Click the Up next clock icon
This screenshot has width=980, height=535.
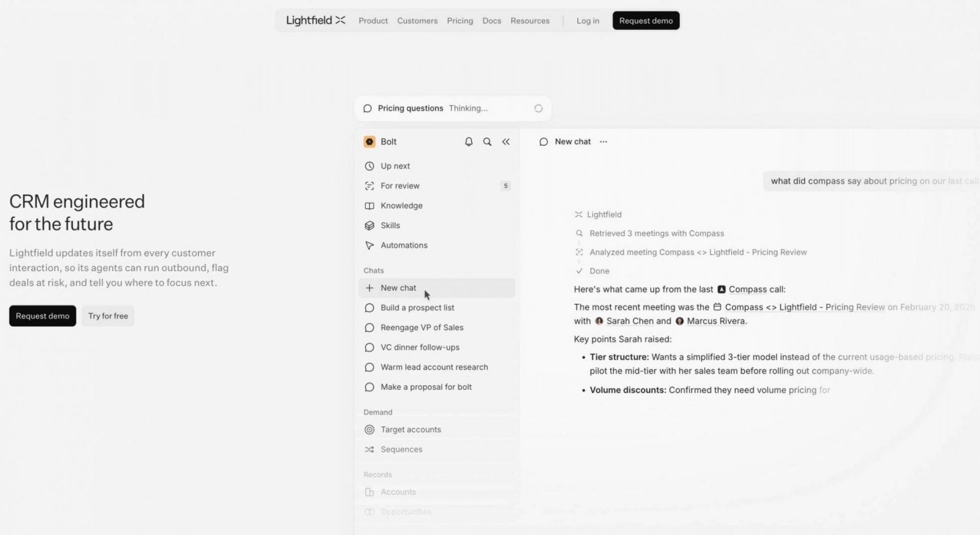pyautogui.click(x=369, y=166)
